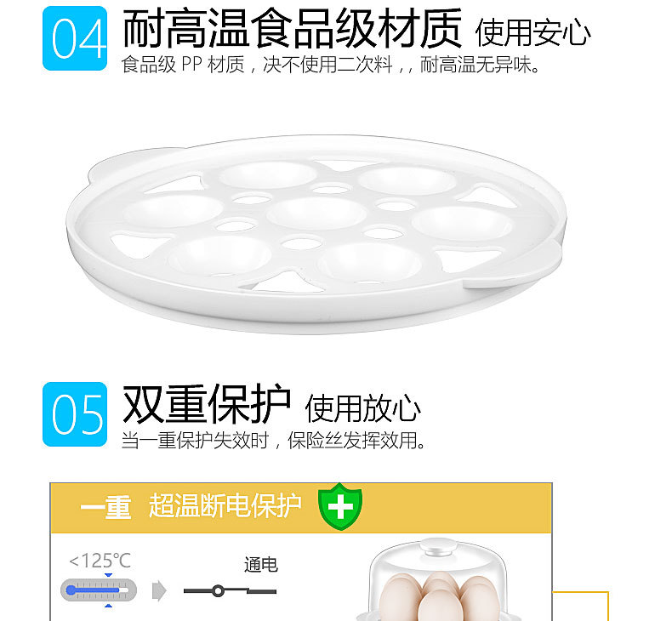
Task: Click the white egg tray product image
Action: pyautogui.click(x=316, y=234)
